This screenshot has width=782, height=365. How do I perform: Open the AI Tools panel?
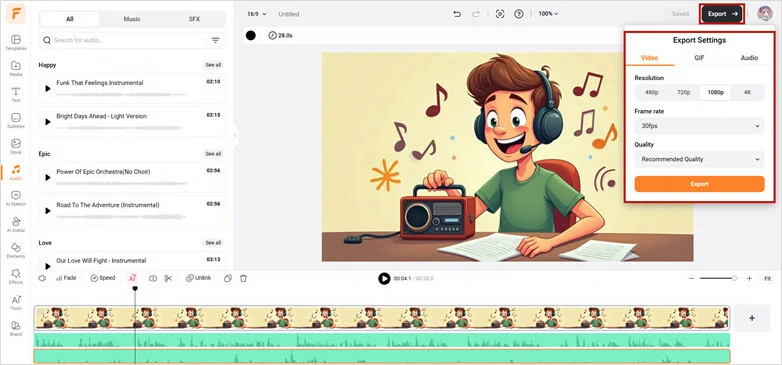tap(16, 302)
